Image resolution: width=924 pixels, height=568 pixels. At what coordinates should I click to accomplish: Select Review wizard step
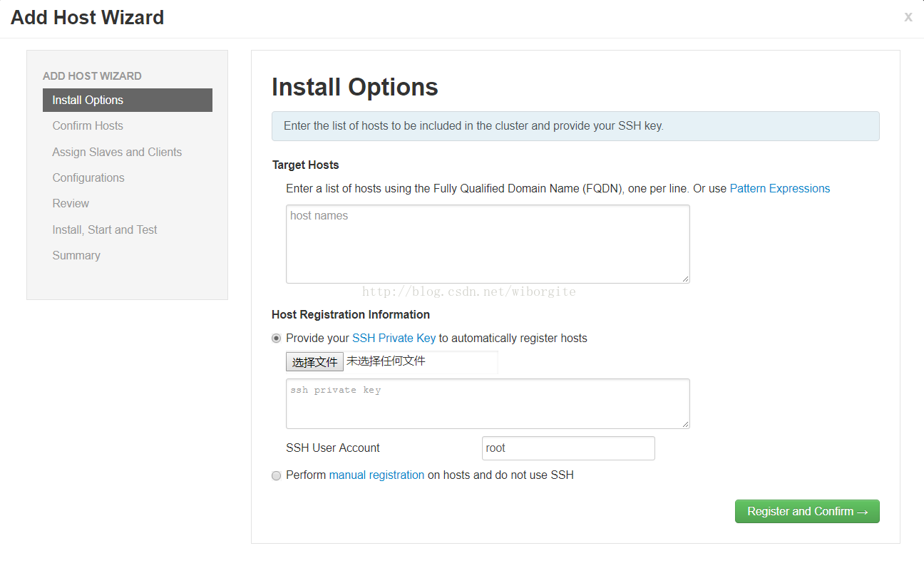tap(71, 203)
